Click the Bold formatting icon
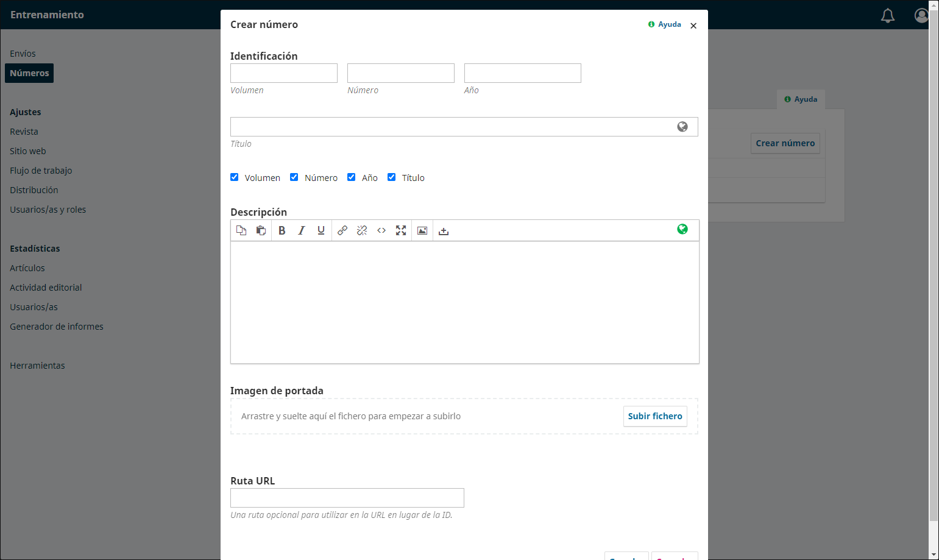939x560 pixels. [x=282, y=230]
